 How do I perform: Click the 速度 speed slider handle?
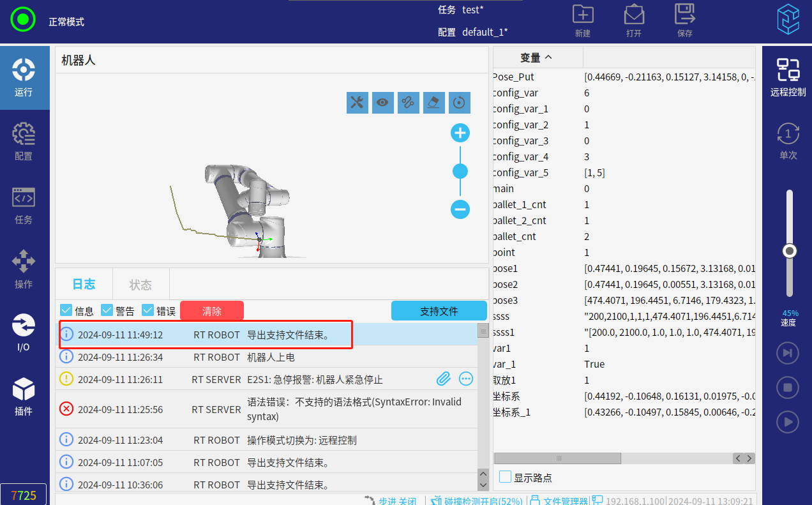pyautogui.click(x=790, y=251)
